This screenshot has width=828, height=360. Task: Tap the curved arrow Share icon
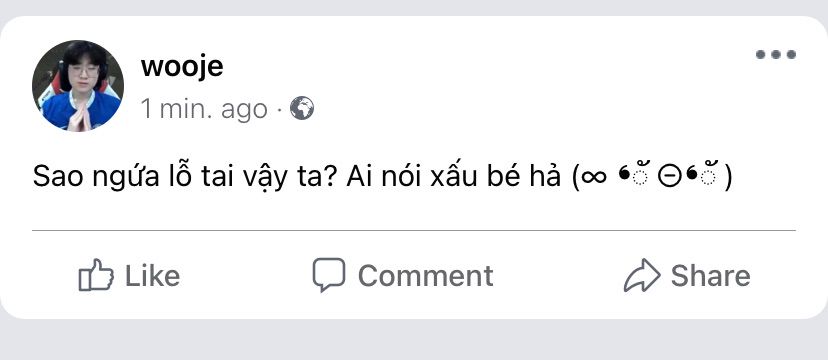(x=642, y=275)
